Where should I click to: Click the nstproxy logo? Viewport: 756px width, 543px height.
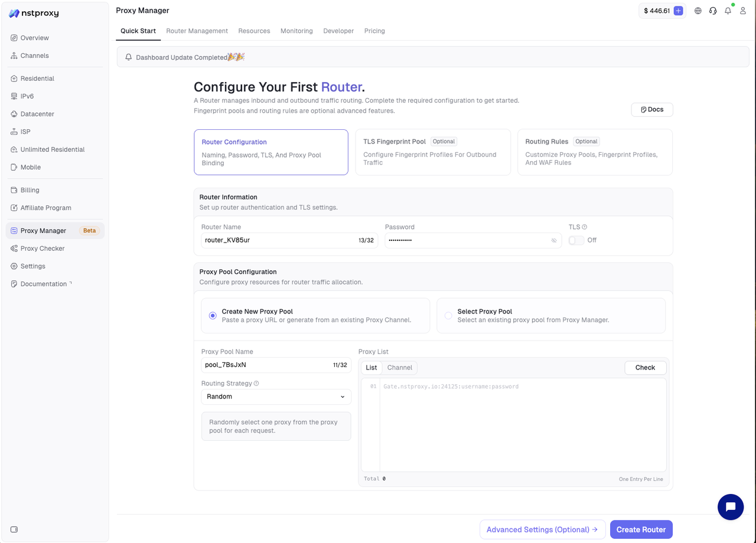click(34, 13)
